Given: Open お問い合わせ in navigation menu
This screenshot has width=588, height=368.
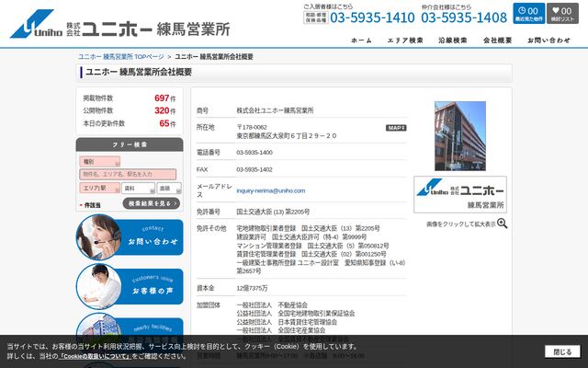Looking at the screenshot, I should tap(549, 40).
